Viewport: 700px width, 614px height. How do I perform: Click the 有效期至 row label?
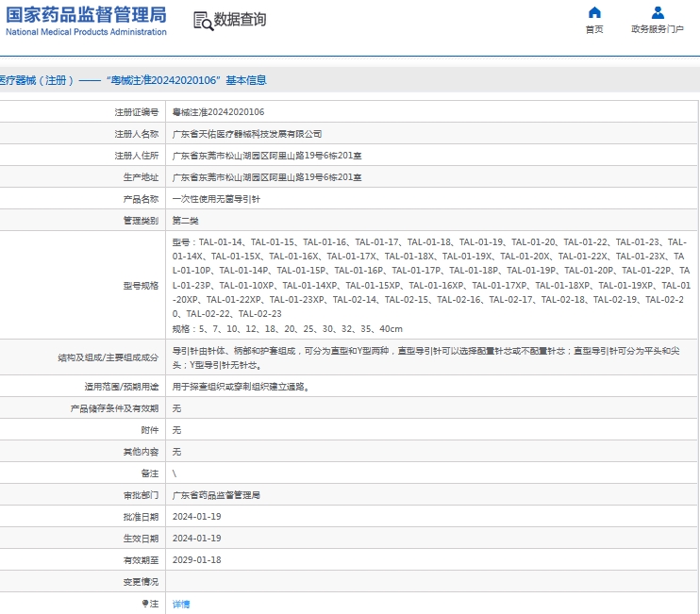(x=142, y=560)
